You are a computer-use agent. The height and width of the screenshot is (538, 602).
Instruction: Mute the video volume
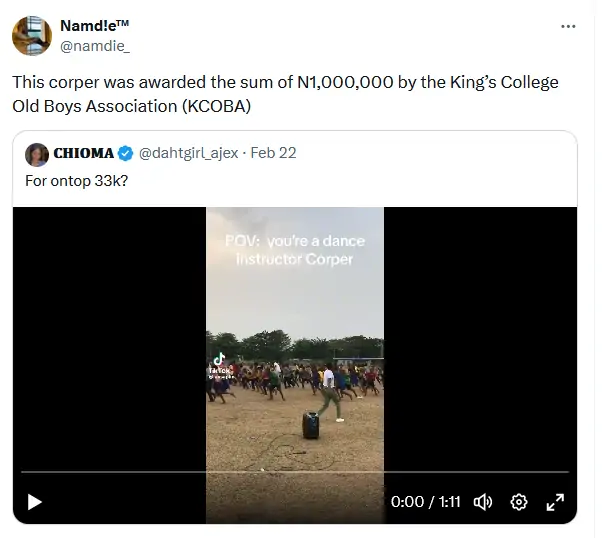[482, 502]
